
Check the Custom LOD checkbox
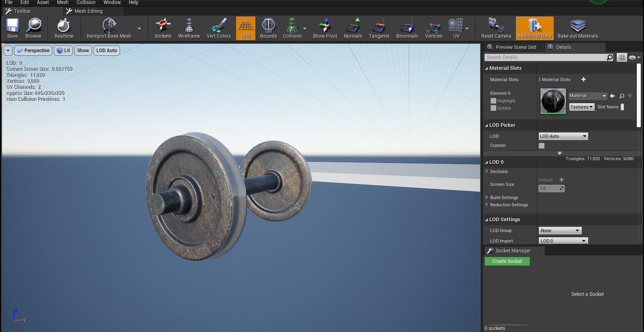click(x=542, y=146)
